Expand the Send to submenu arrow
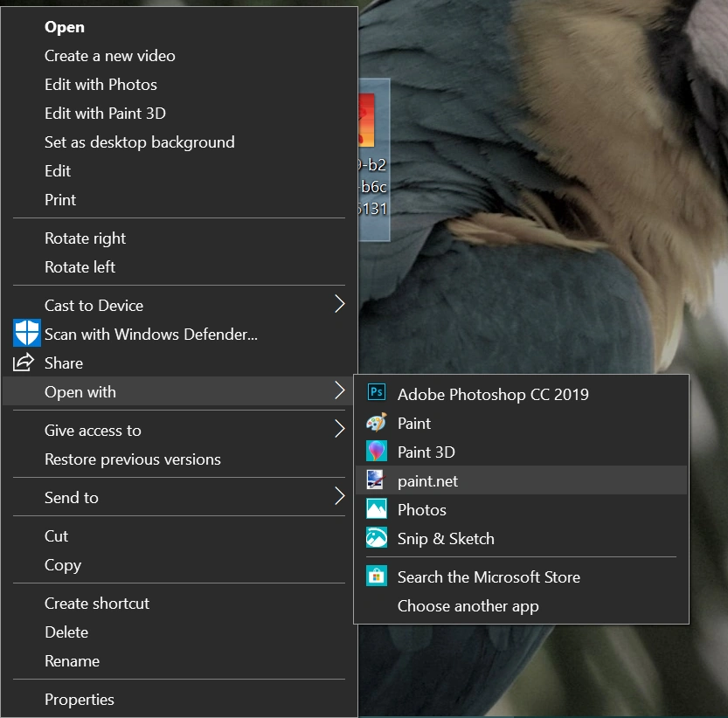 [x=340, y=496]
